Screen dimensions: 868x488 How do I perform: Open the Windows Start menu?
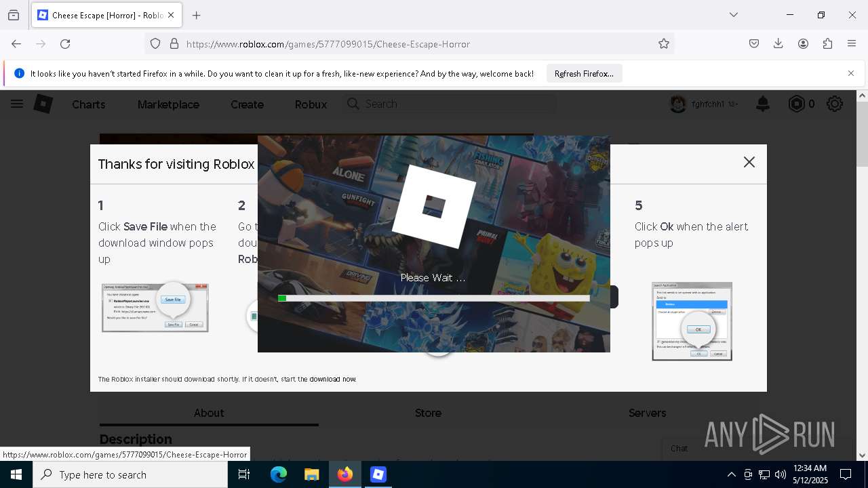[x=16, y=474]
